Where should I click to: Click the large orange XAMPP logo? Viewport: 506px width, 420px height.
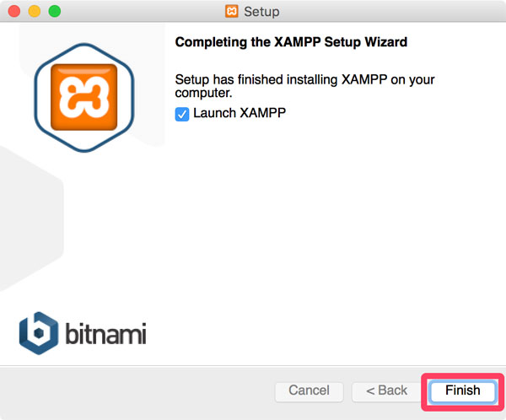point(83,97)
